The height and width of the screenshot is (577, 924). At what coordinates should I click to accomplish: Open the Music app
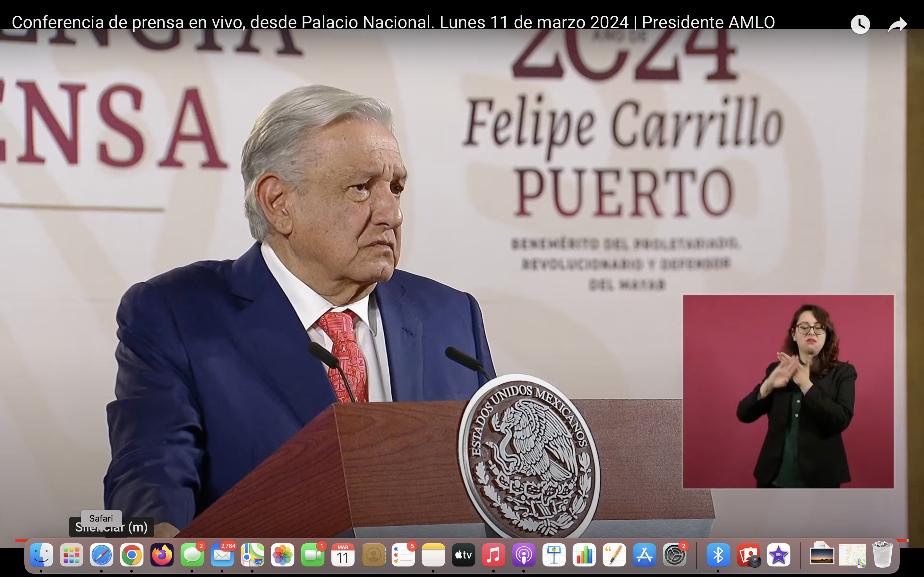pos(494,555)
